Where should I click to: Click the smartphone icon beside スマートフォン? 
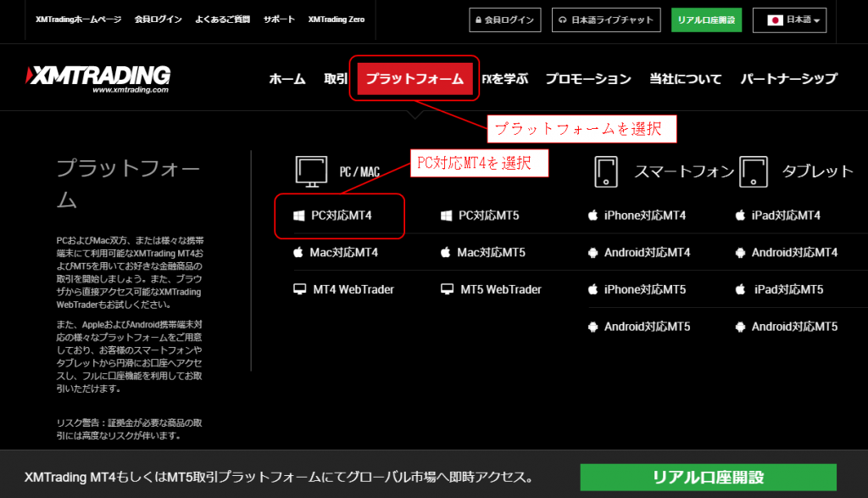tap(605, 171)
